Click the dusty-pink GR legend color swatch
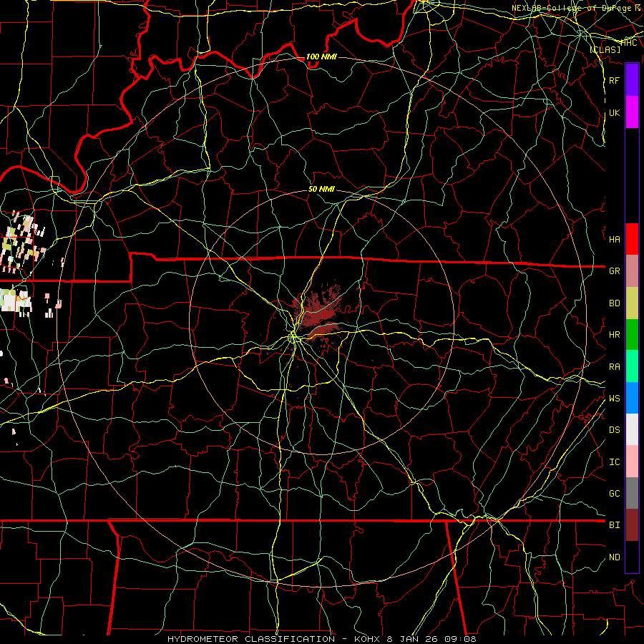Screen dimensions: 644x644 pos(632,270)
